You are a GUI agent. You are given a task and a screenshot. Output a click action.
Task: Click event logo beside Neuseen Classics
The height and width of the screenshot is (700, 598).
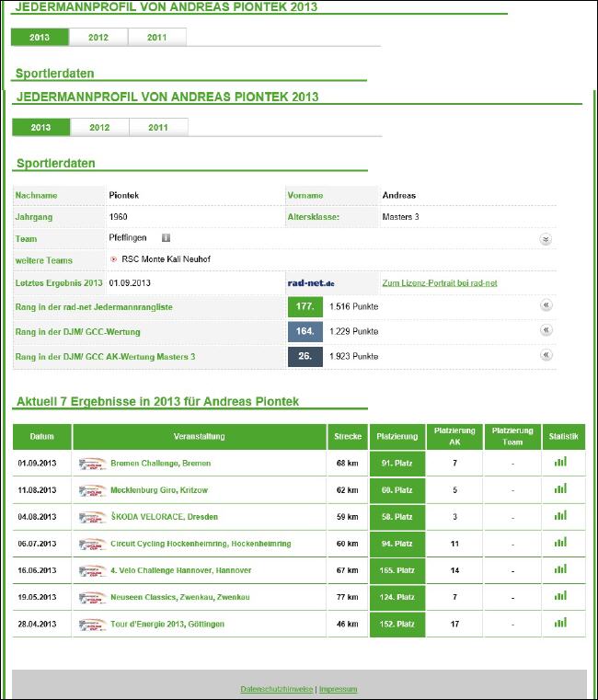point(92,598)
